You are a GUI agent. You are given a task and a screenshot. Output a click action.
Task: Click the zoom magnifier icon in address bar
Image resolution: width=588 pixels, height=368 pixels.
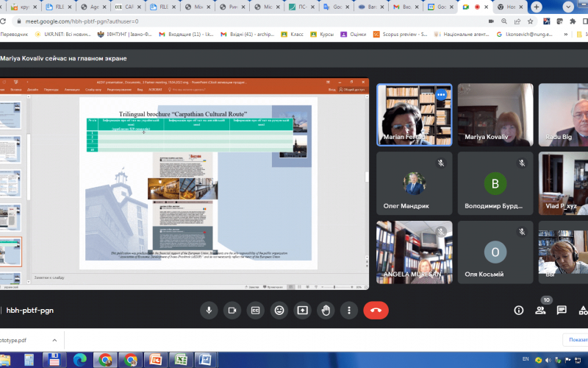pyautogui.click(x=504, y=21)
